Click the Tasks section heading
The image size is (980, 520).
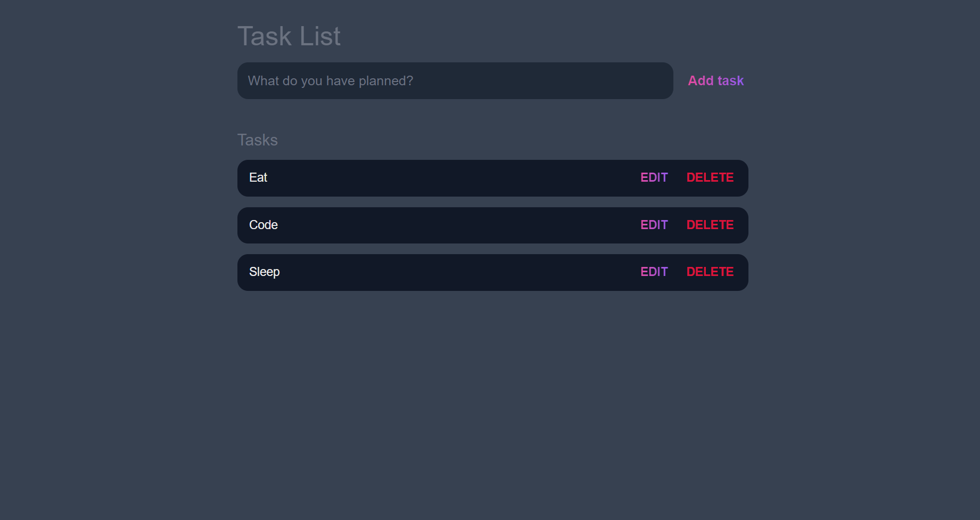[257, 140]
